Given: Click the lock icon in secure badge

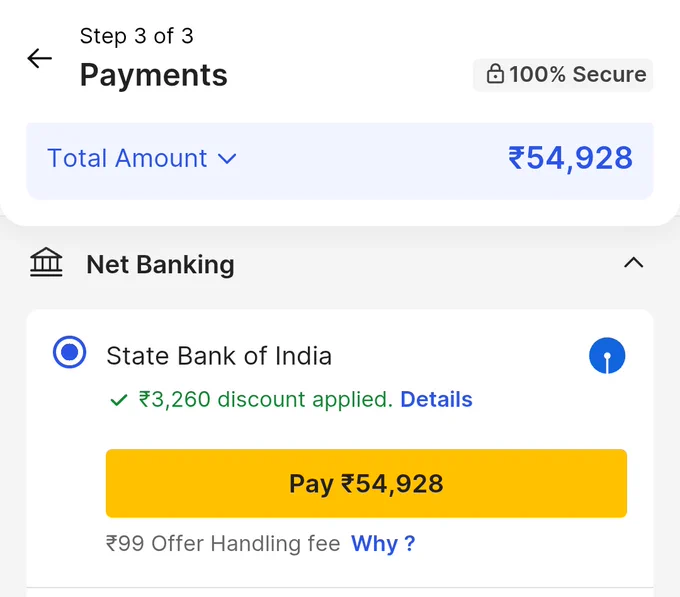Looking at the screenshot, I should coord(495,74).
